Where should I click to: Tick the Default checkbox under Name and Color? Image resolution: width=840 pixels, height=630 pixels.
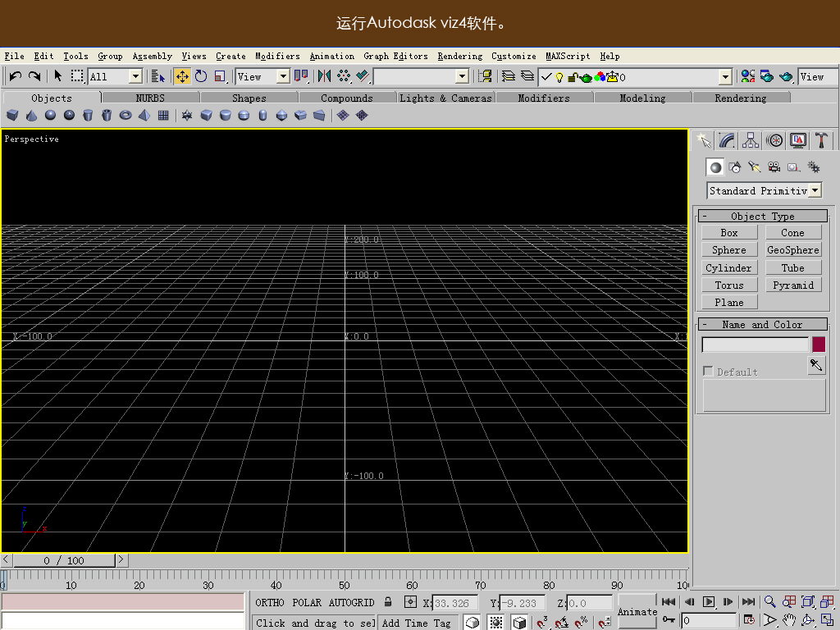708,372
